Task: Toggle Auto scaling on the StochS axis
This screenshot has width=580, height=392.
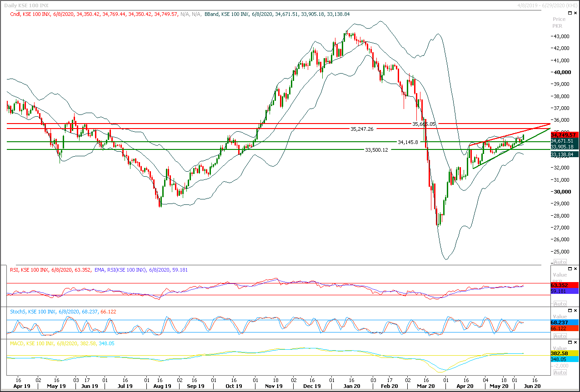Action: (x=560, y=336)
